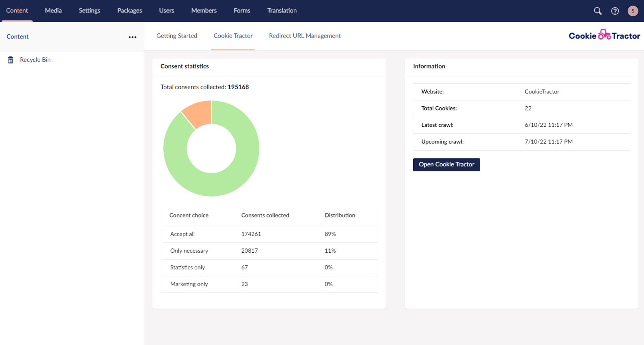Open Content three-dots options menu
This screenshot has height=345, width=644.
(132, 37)
